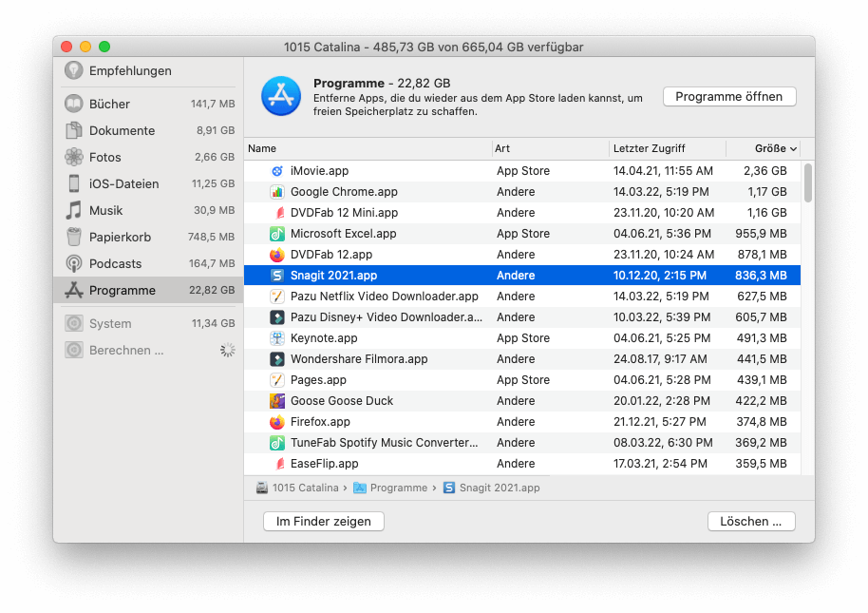
Task: Click the Im Finder zeigen button
Action: pos(324,521)
